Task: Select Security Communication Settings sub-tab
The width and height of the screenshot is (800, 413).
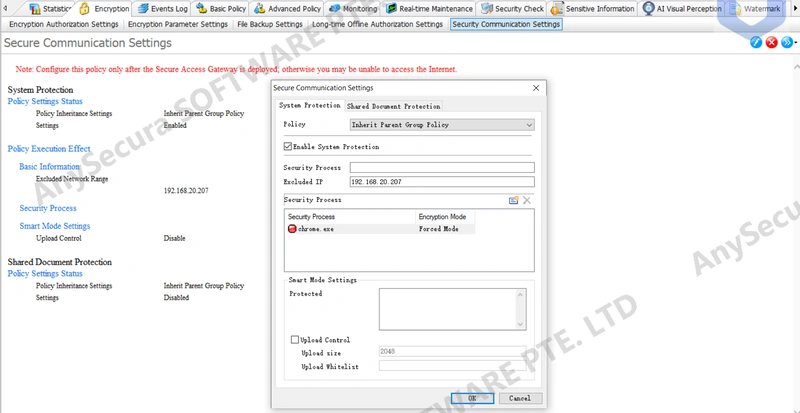Action: pyautogui.click(x=506, y=24)
